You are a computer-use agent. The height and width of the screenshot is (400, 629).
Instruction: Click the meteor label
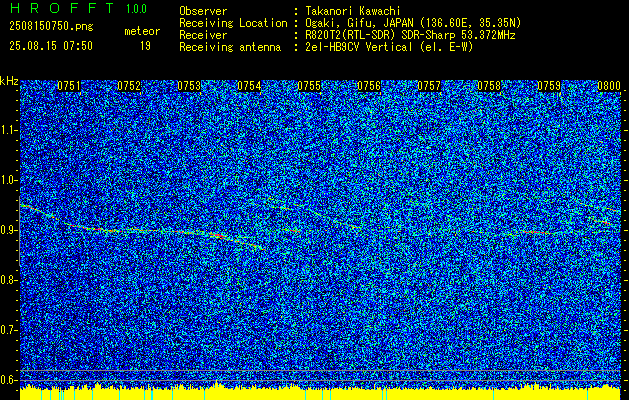click(142, 31)
